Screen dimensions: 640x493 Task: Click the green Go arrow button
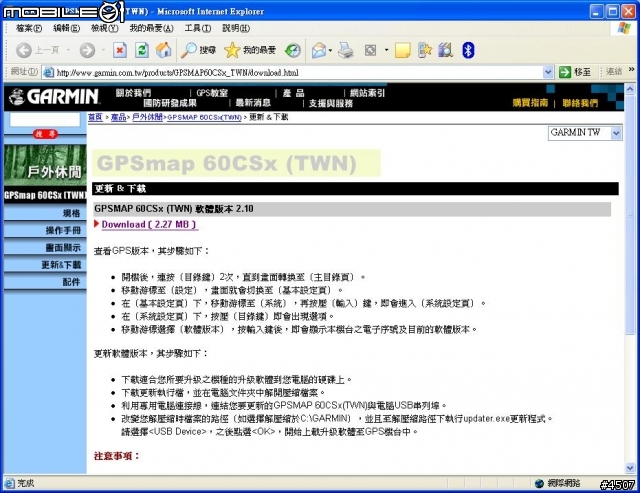pyautogui.click(x=564, y=72)
